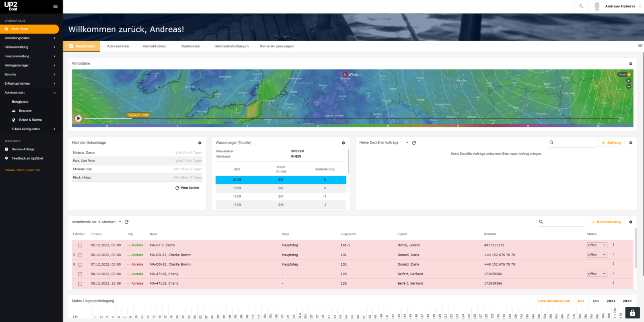Open Windstärke widget settings gear

point(631,64)
